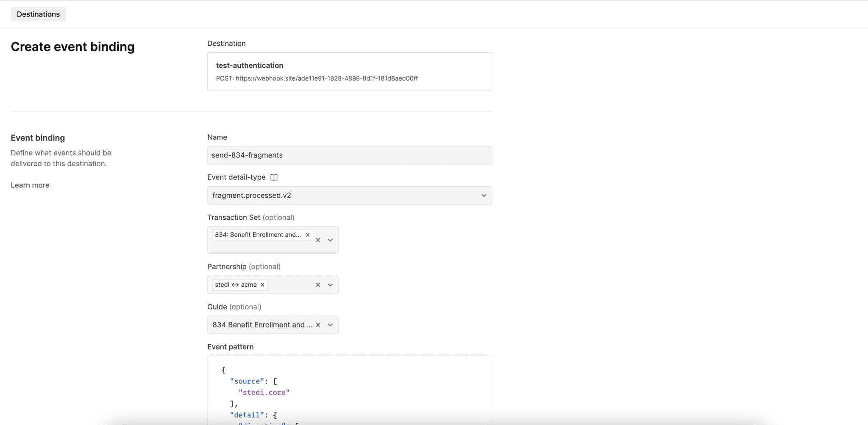Expand the Transaction Set dropdown
This screenshot has width=868, height=425.
pos(330,240)
